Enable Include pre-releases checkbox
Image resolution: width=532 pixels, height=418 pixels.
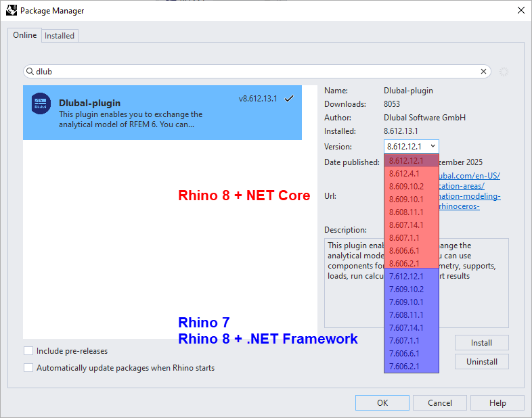click(x=28, y=351)
